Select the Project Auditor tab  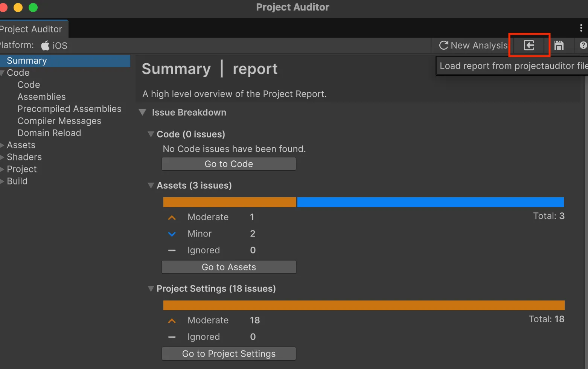tap(31, 29)
